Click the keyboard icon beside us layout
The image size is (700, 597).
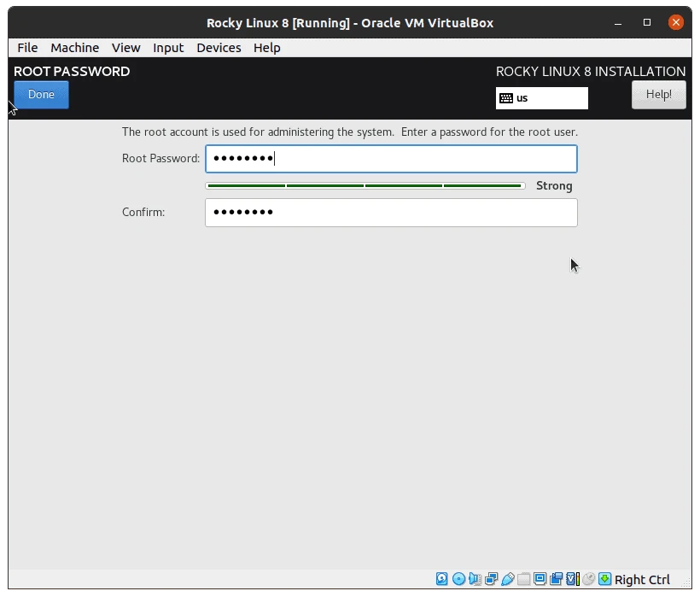(x=506, y=98)
